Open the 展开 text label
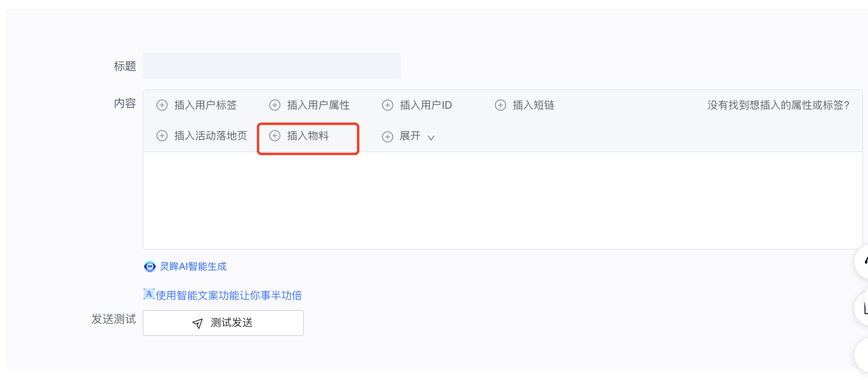Screen dimensions: 868x380 coord(410,136)
